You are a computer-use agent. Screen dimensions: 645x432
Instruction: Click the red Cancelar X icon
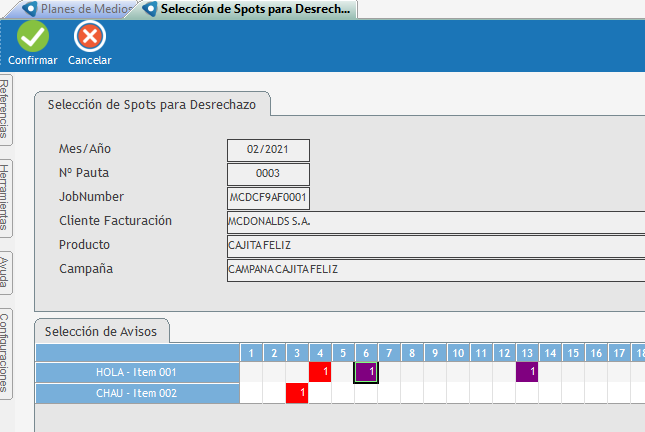[x=89, y=37]
